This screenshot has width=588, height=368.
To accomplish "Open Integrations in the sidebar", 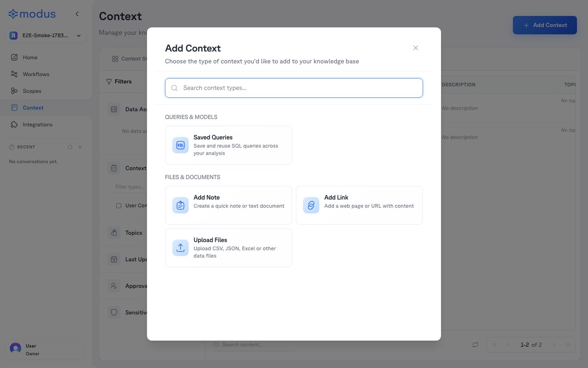I will pos(46,124).
